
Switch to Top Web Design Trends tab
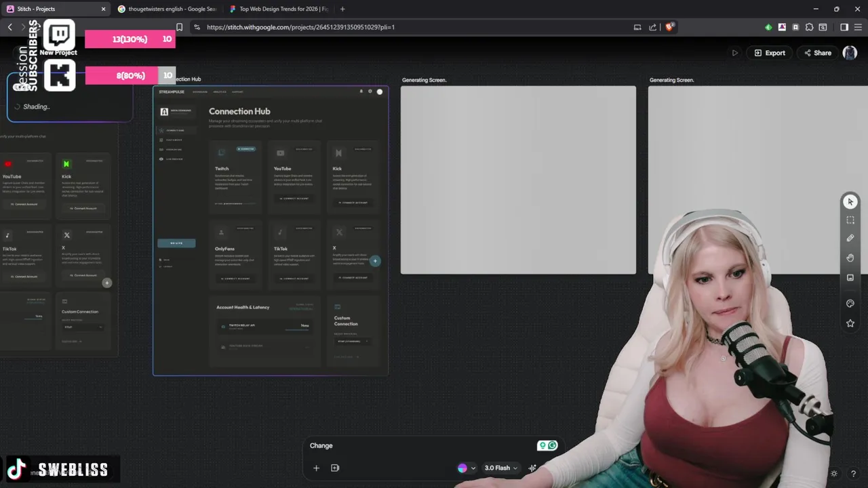tap(279, 9)
